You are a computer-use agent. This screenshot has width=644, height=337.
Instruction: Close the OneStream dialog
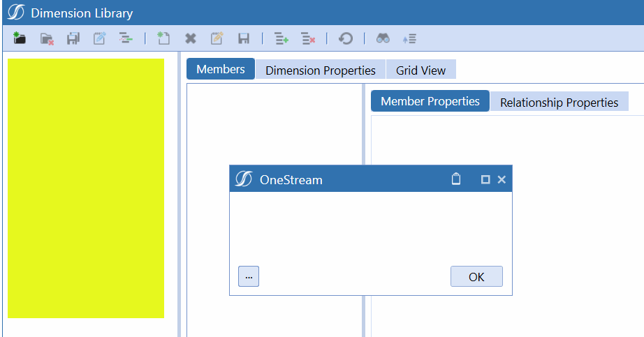502,179
